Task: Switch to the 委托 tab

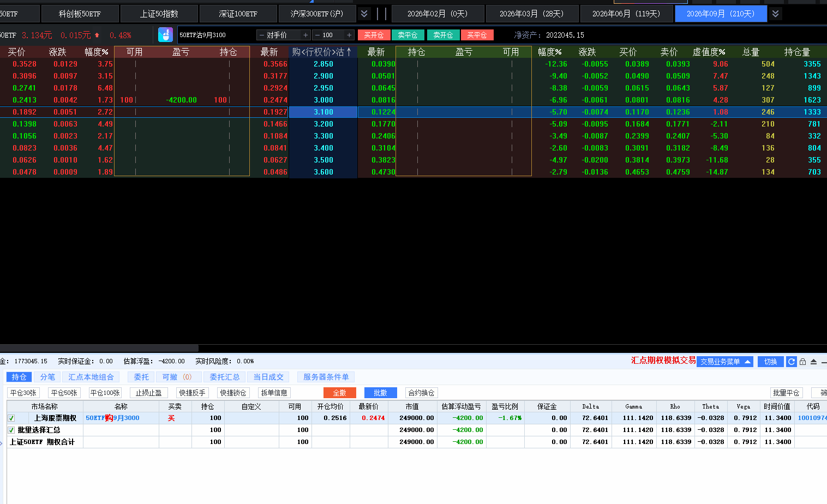Action: coord(141,377)
